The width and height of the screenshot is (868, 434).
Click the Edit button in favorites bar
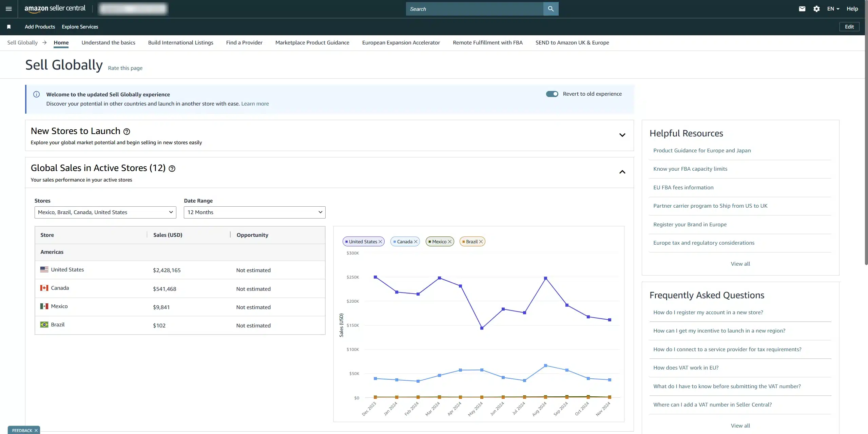coord(849,27)
